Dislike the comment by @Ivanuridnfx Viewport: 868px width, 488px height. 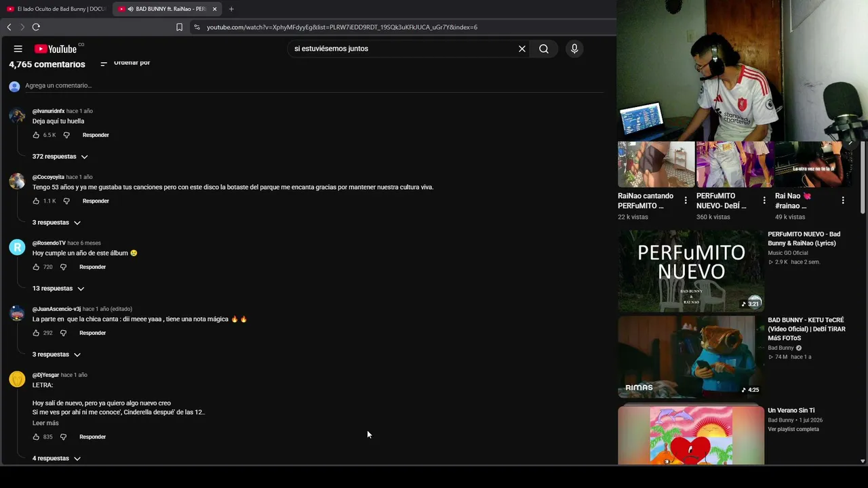66,135
